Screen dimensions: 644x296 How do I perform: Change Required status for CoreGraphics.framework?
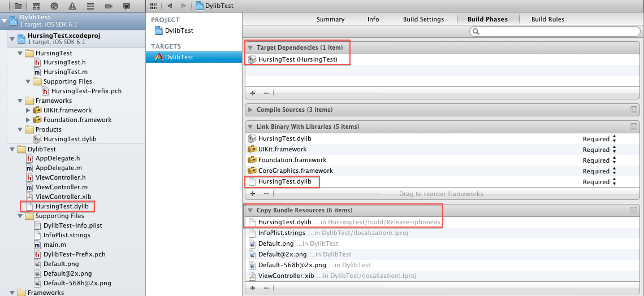pos(600,171)
